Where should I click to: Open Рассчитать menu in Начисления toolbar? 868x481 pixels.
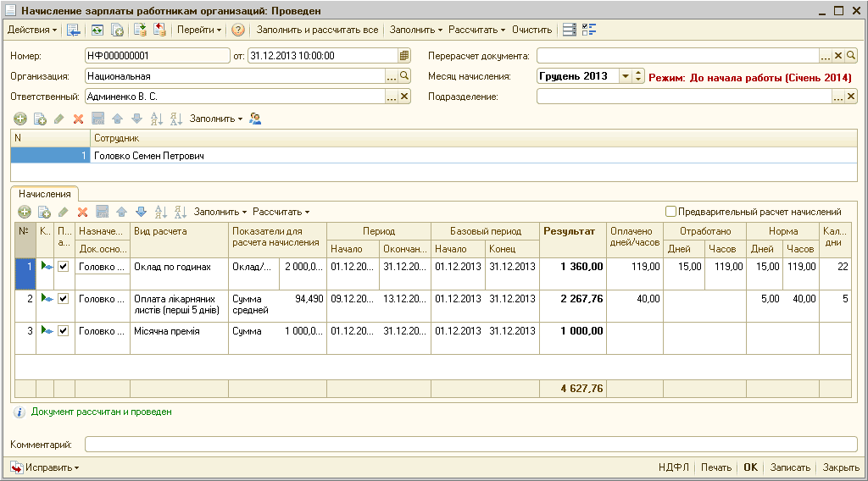(x=281, y=212)
